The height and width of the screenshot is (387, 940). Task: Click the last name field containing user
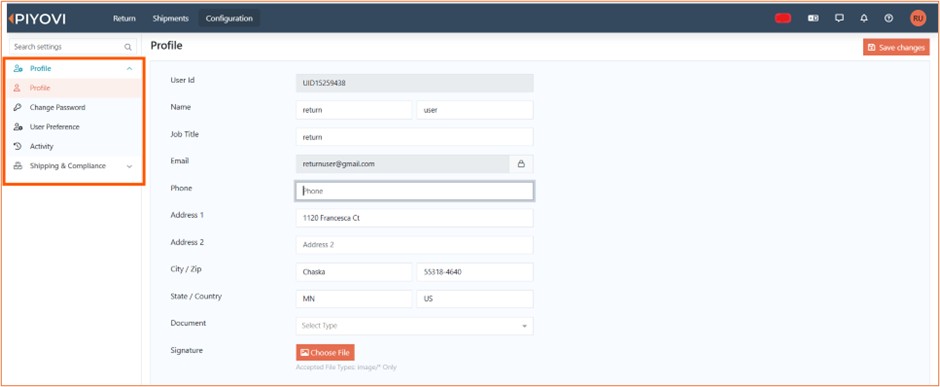(475, 110)
